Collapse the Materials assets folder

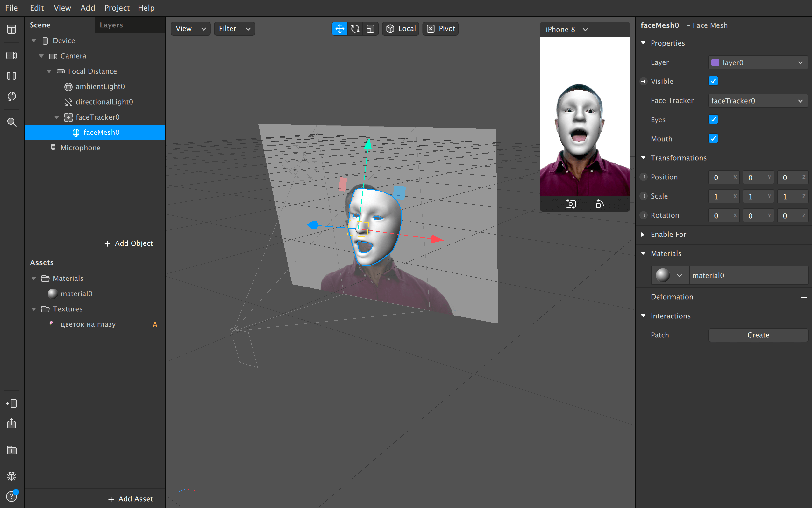pyautogui.click(x=33, y=279)
